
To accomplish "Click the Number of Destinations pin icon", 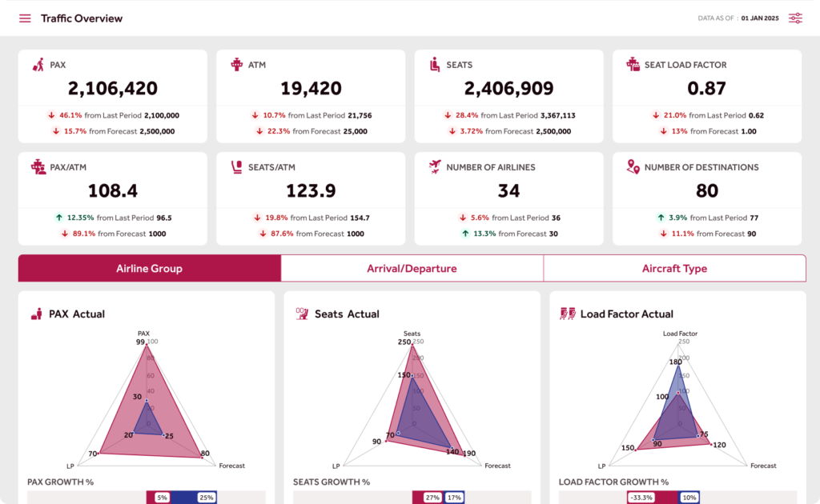I will (x=633, y=167).
